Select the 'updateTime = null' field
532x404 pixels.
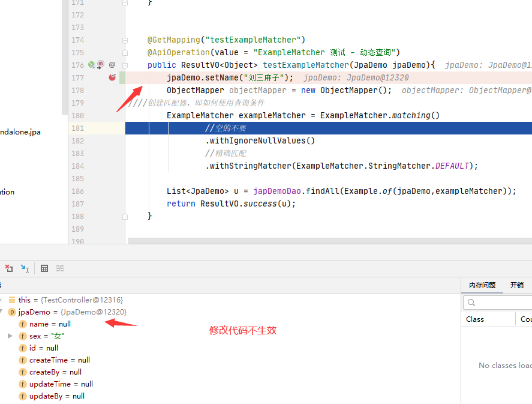click(61, 384)
